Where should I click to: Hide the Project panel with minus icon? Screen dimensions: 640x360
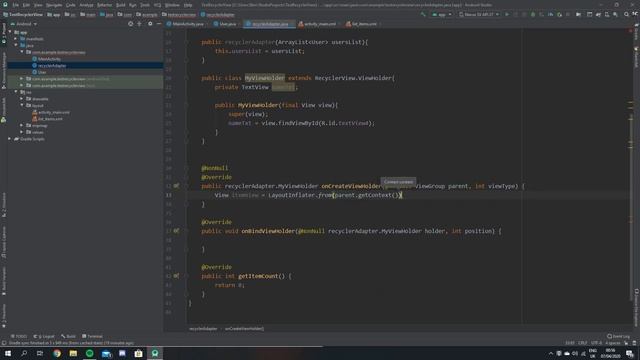click(x=159, y=24)
